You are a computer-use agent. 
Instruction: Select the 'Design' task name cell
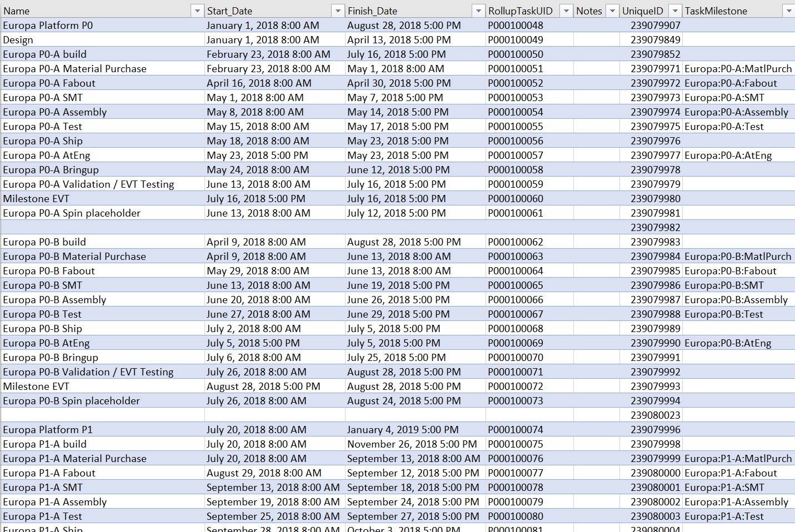(103, 39)
